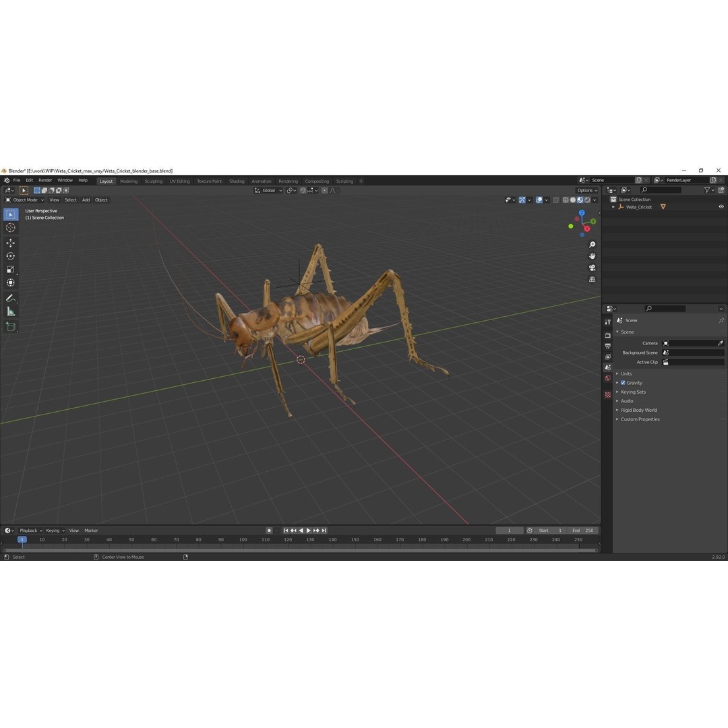Viewport: 728px width, 728px height.
Task: Open the Tool properties tab
Action: tap(608, 322)
